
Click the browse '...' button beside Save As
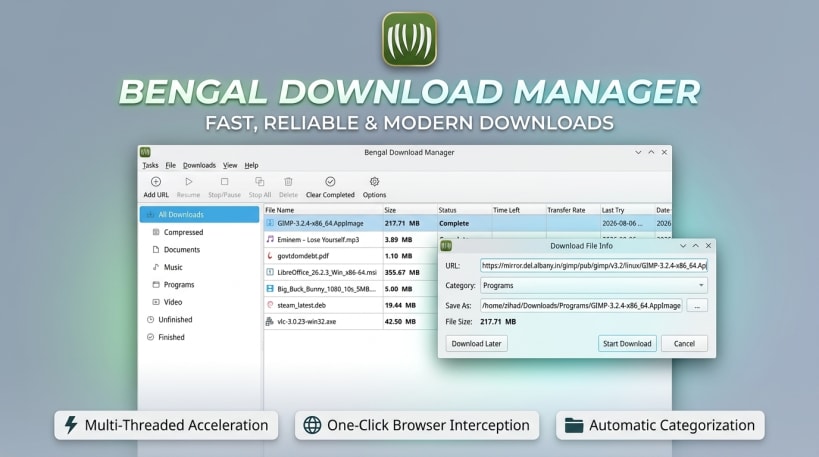tap(697, 306)
